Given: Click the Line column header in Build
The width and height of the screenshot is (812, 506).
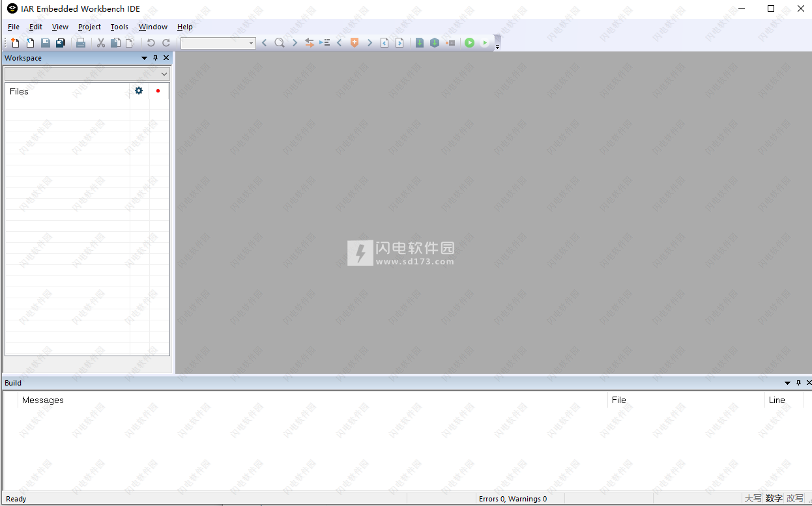Looking at the screenshot, I should [x=785, y=400].
